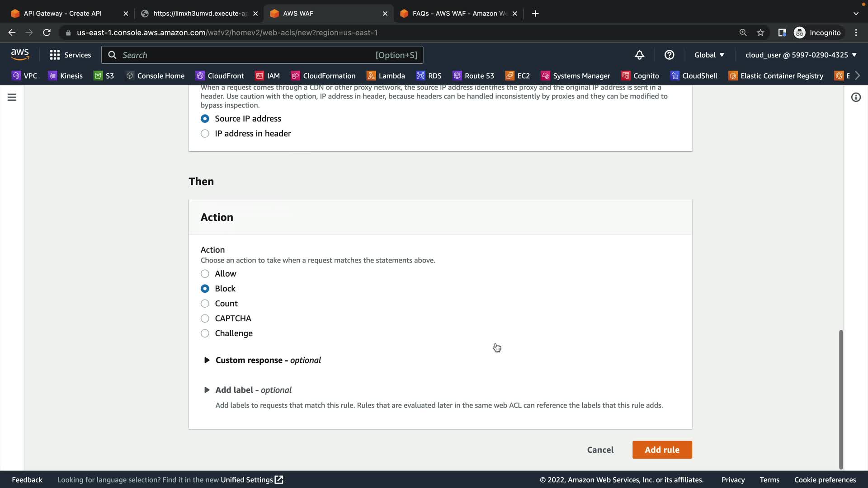This screenshot has height=488, width=868.
Task: Click the Add rule button
Action: (662, 450)
